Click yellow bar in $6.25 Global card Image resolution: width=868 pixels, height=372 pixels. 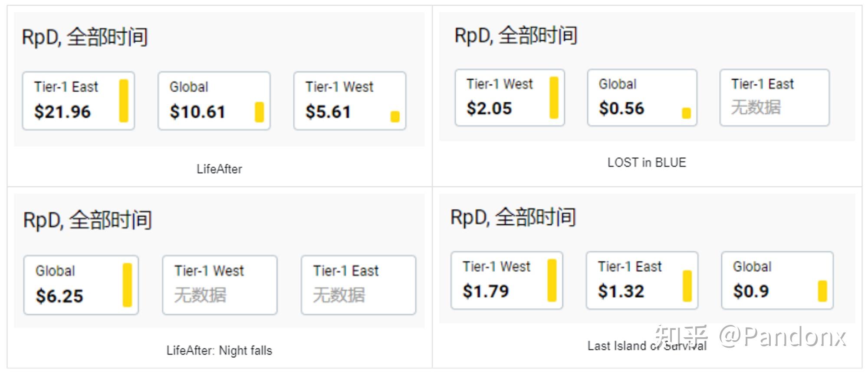[127, 285]
